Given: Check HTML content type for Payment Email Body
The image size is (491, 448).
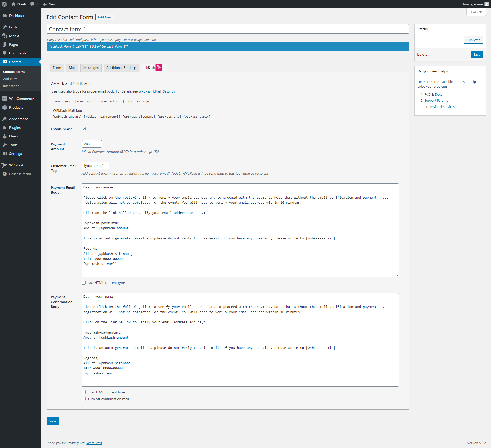Looking at the screenshot, I should [x=84, y=283].
